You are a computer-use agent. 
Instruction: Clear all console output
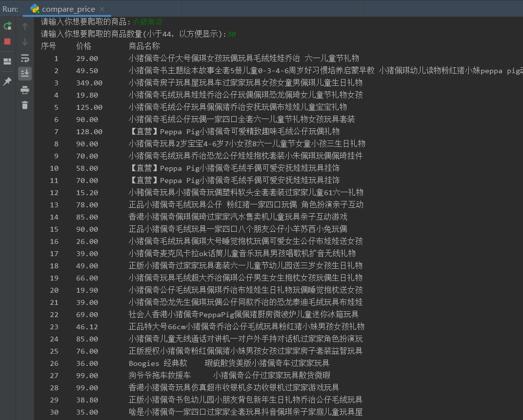25,105
